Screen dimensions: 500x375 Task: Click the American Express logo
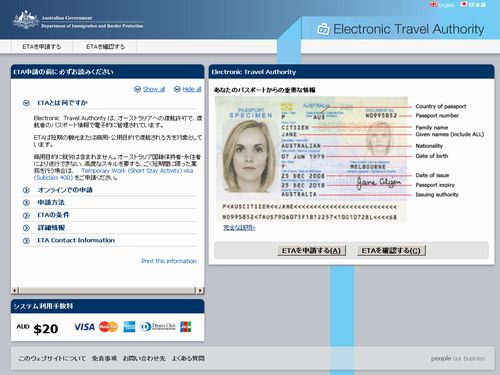click(129, 327)
